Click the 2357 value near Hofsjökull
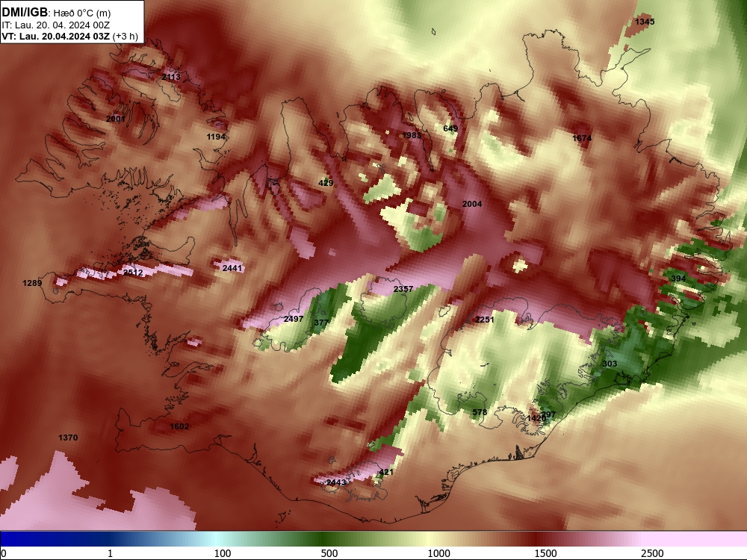747x560 pixels. point(403,289)
